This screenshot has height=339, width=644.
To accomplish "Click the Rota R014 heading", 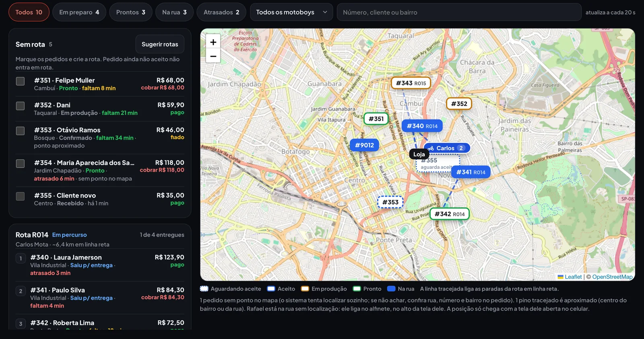I will (x=32, y=235).
